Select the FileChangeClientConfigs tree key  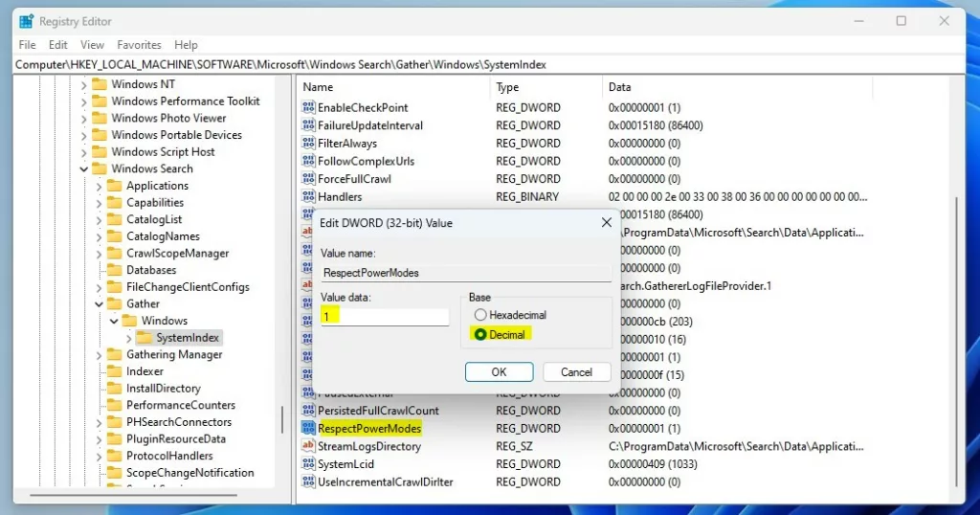click(188, 287)
